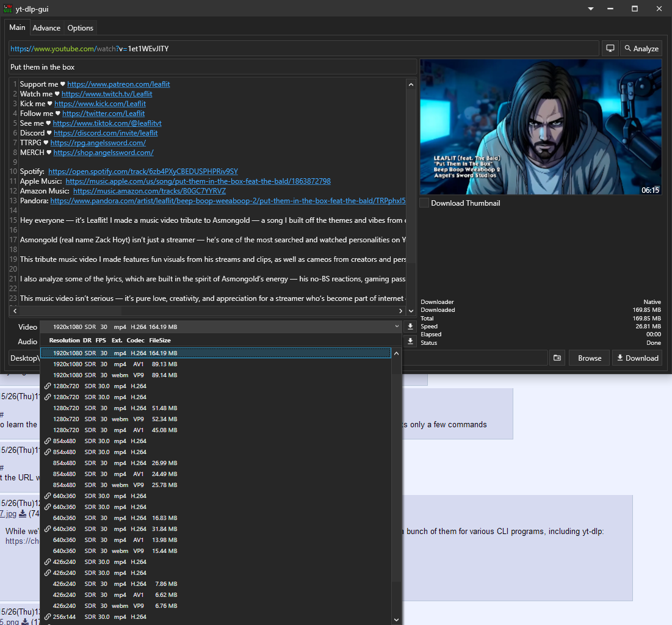
Task: Collapse the Video format dropdown using its chevron
Action: 398,327
